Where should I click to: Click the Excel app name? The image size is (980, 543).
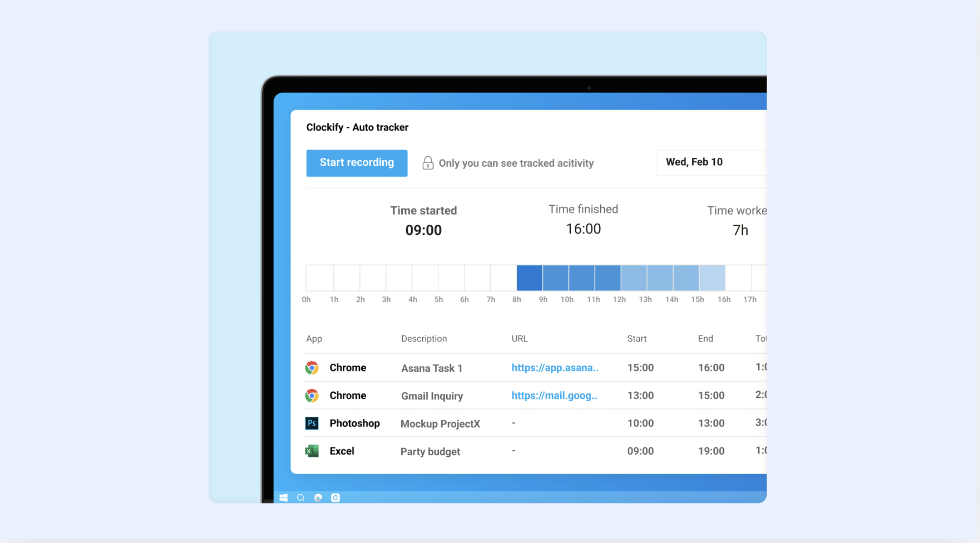342,451
